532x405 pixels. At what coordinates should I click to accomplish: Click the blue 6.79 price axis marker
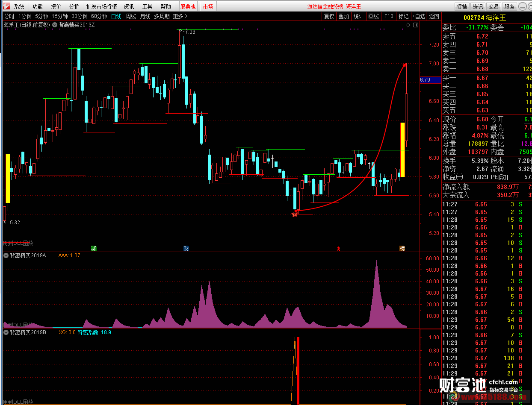click(430, 80)
